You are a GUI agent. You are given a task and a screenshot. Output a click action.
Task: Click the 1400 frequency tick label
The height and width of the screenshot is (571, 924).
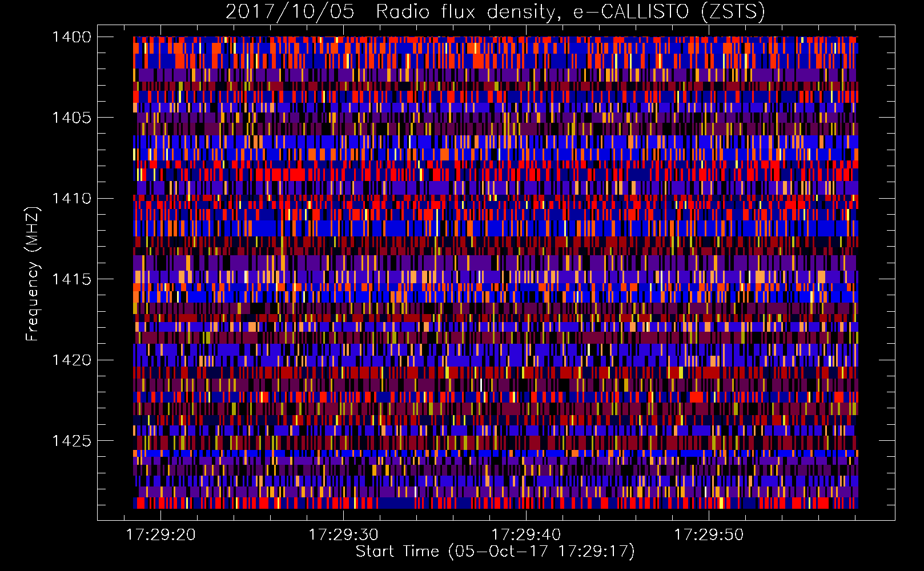click(x=71, y=37)
